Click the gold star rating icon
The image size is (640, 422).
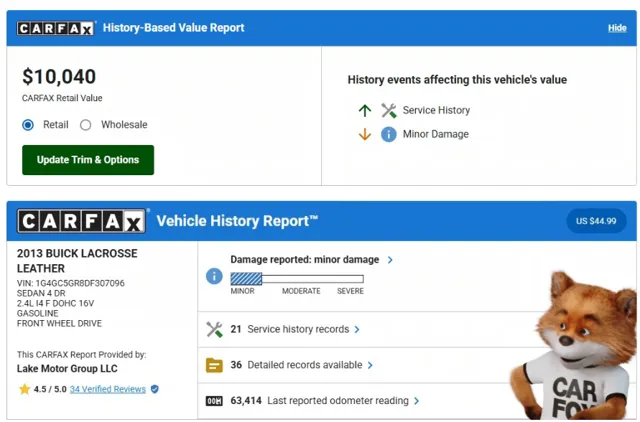click(x=24, y=389)
